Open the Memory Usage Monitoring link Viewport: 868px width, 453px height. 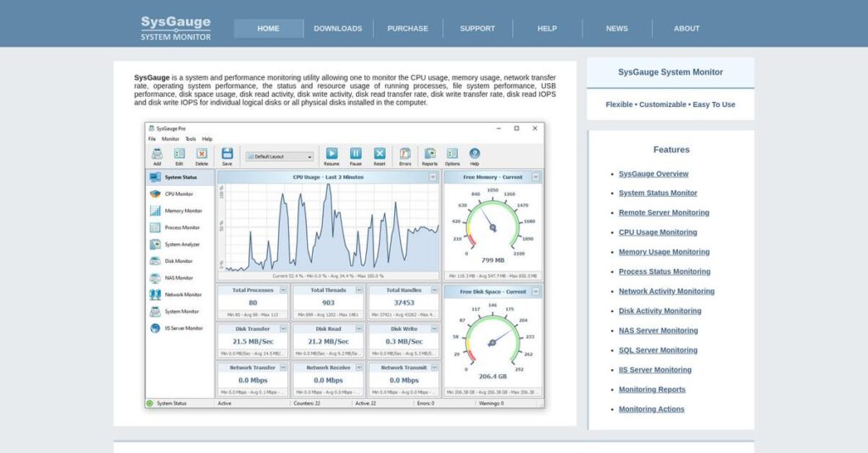tap(665, 252)
